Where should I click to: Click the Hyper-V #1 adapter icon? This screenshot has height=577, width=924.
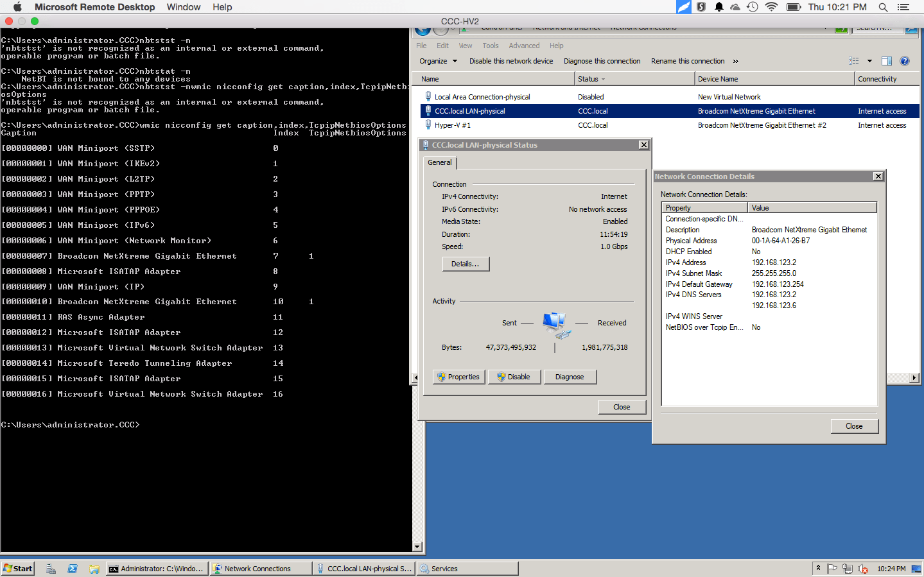[428, 125]
